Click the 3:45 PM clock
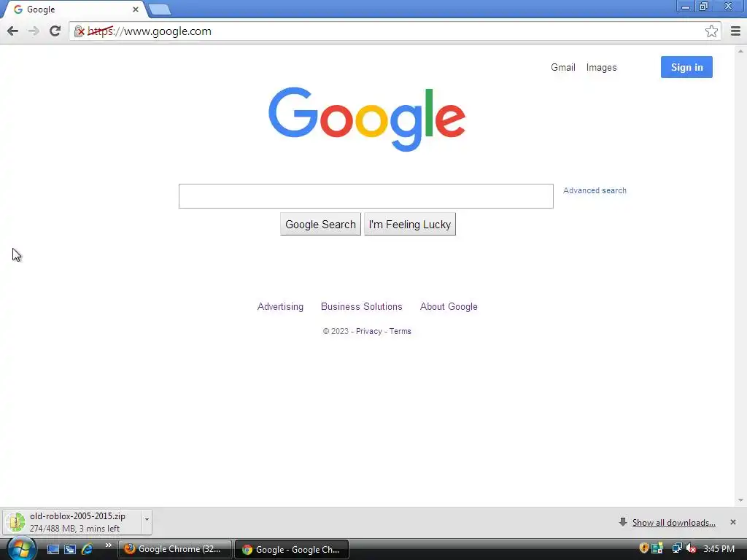 click(719, 549)
